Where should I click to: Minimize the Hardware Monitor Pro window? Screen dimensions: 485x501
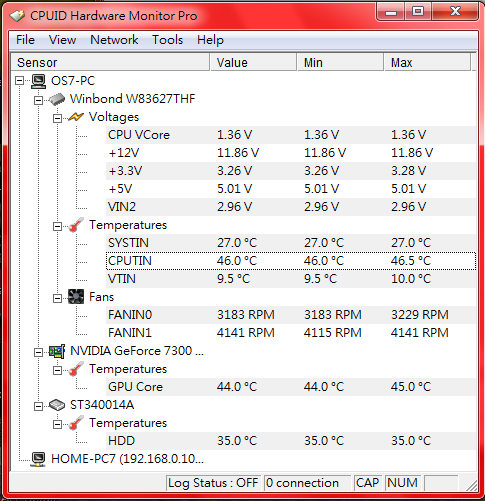click(x=391, y=12)
